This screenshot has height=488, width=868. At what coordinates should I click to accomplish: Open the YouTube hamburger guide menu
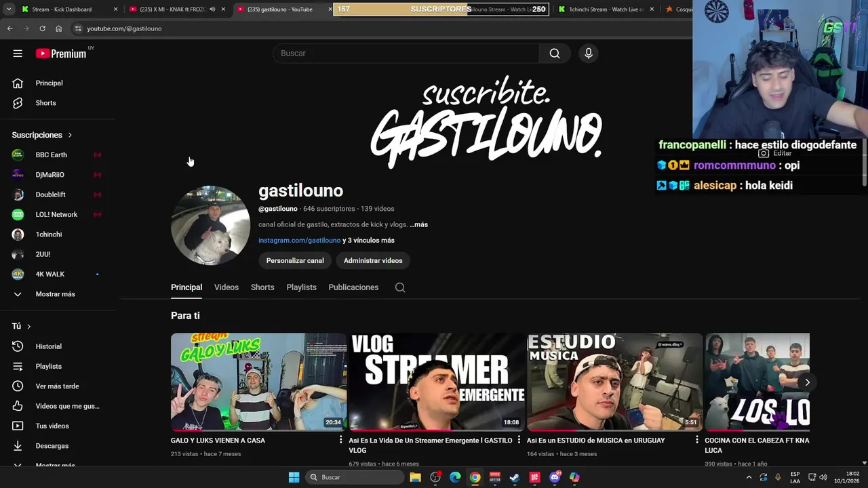tap(18, 54)
